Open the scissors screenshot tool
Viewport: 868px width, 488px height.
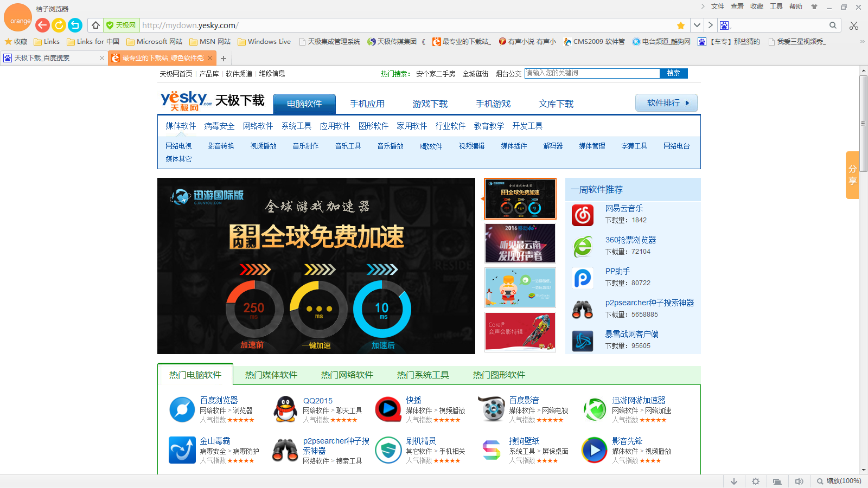(x=854, y=25)
